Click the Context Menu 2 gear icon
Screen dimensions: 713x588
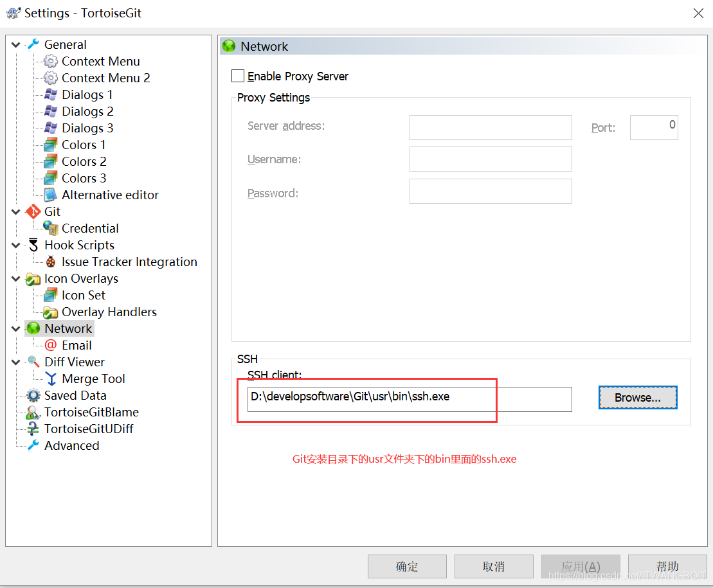click(51, 78)
